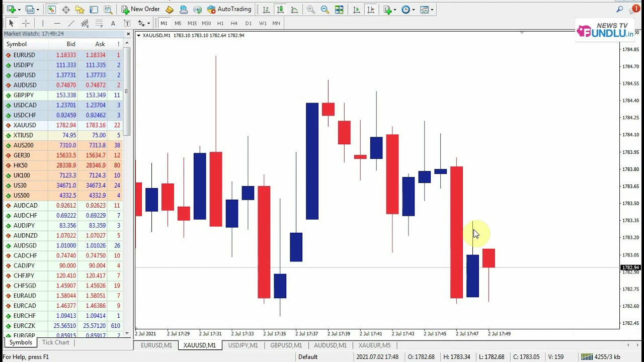Click the Market Watch vertical scrollbar thumb
The image size is (644, 362).
pos(126,92)
